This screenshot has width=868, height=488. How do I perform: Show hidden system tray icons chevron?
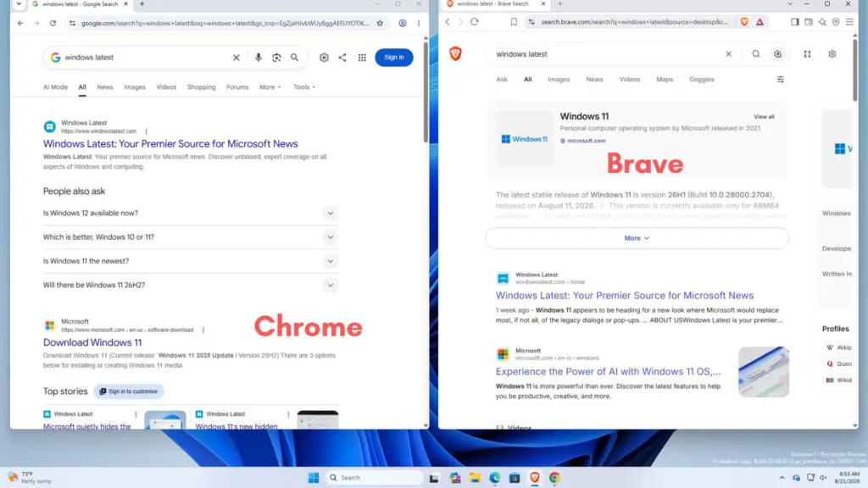782,478
